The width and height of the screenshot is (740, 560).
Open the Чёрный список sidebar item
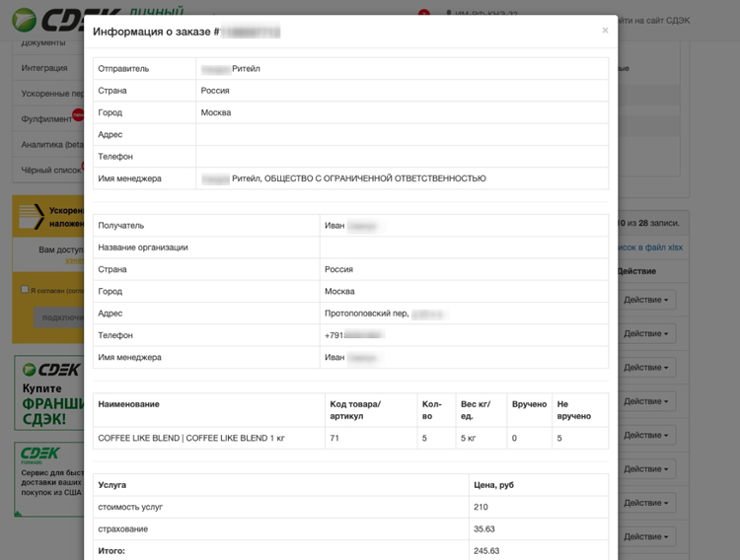[x=48, y=170]
